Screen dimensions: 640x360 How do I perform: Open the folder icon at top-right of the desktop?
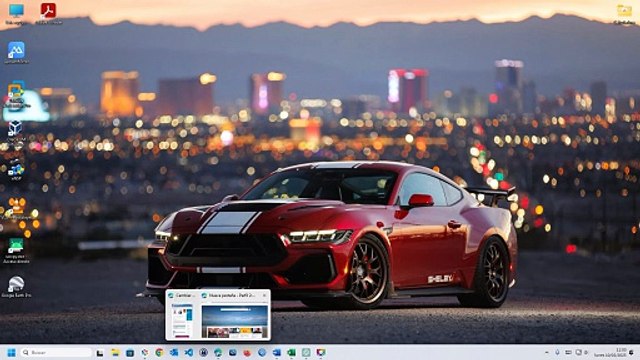coord(624,13)
